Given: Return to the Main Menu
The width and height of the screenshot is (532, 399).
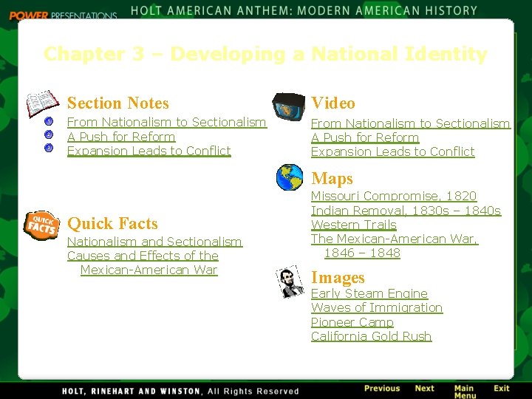Looking at the screenshot, I should point(465,392).
